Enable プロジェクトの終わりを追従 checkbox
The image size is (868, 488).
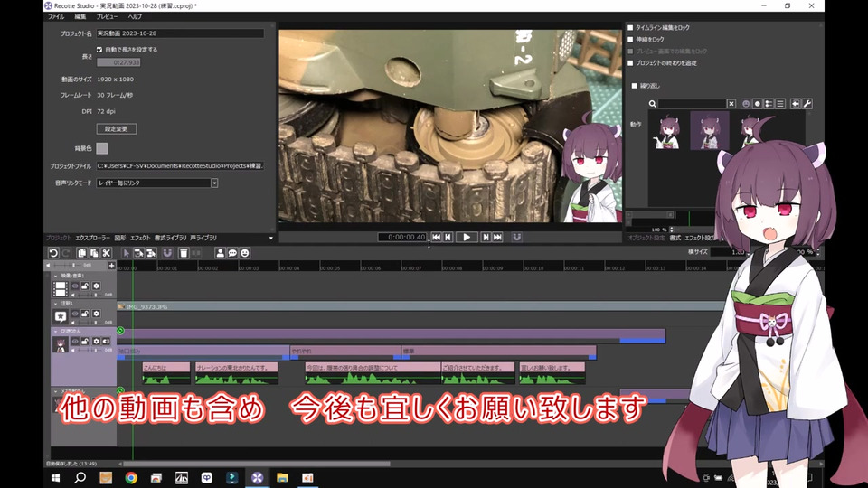click(630, 63)
